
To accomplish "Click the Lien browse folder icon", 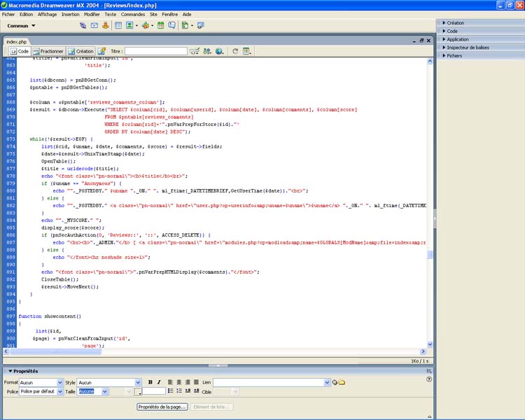I will (342, 382).
